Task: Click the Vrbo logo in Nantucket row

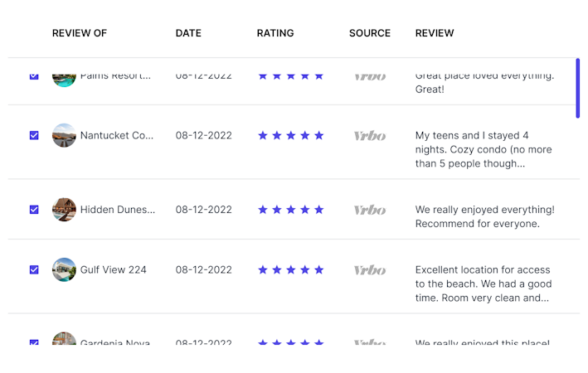Action: point(369,135)
